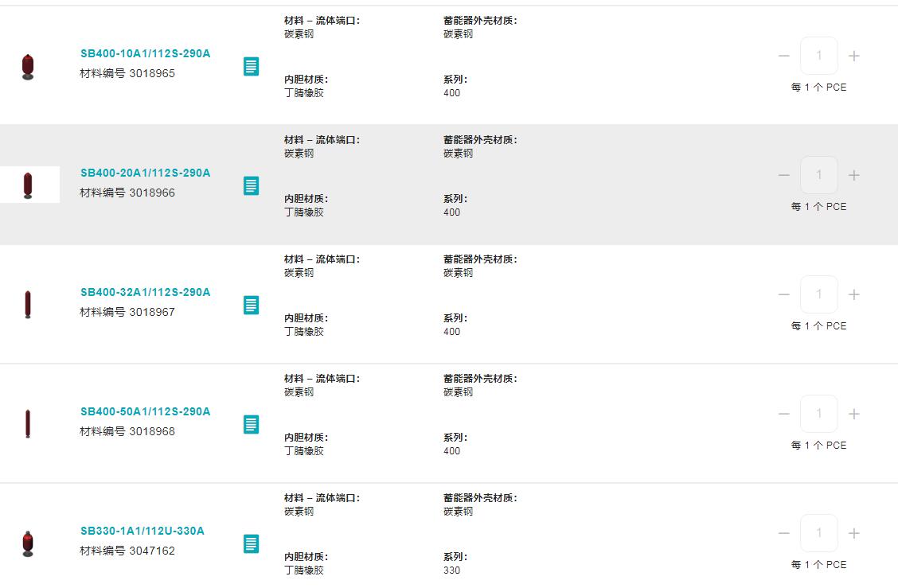View product SB330-1A1/112U-330A details

[x=142, y=532]
